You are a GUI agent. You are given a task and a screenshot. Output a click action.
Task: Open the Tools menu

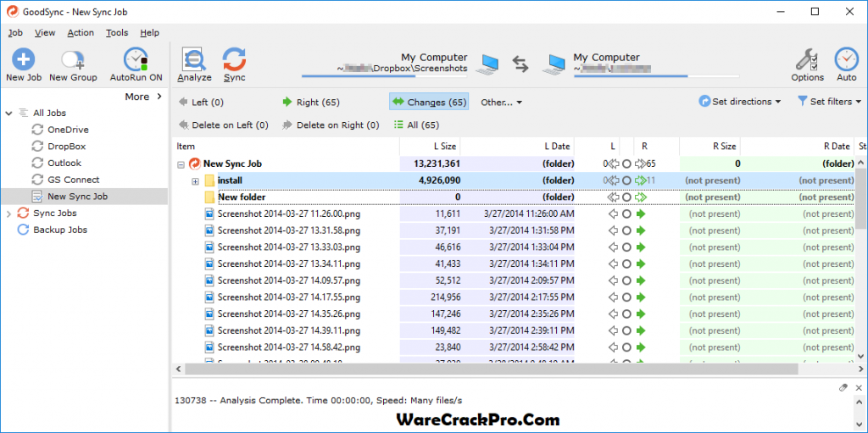pyautogui.click(x=117, y=33)
